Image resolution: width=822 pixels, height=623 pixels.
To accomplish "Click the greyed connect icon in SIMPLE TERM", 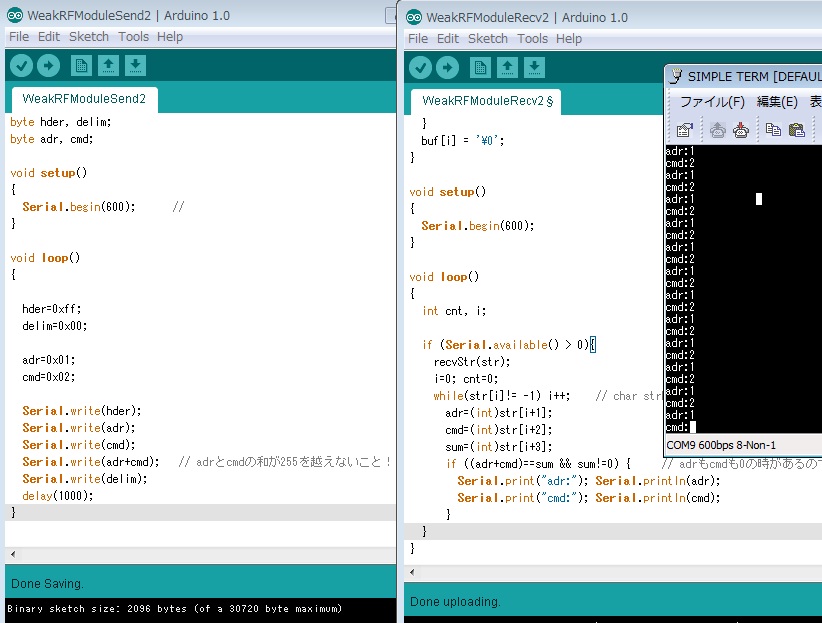I will coord(718,130).
